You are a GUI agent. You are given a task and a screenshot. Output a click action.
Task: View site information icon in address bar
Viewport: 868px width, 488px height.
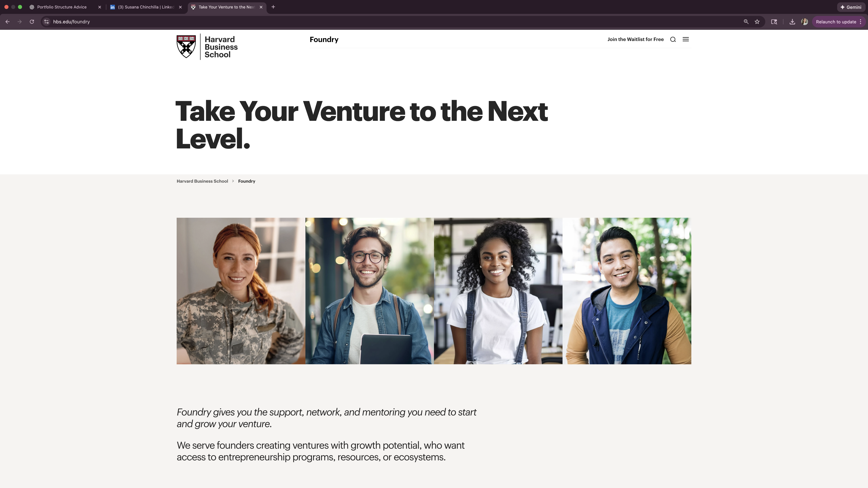46,22
